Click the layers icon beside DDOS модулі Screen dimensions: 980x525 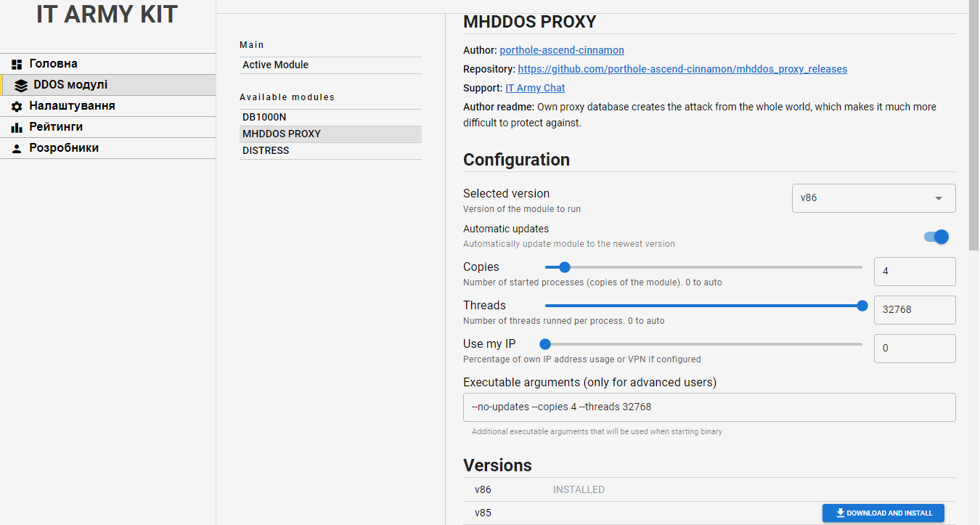21,85
